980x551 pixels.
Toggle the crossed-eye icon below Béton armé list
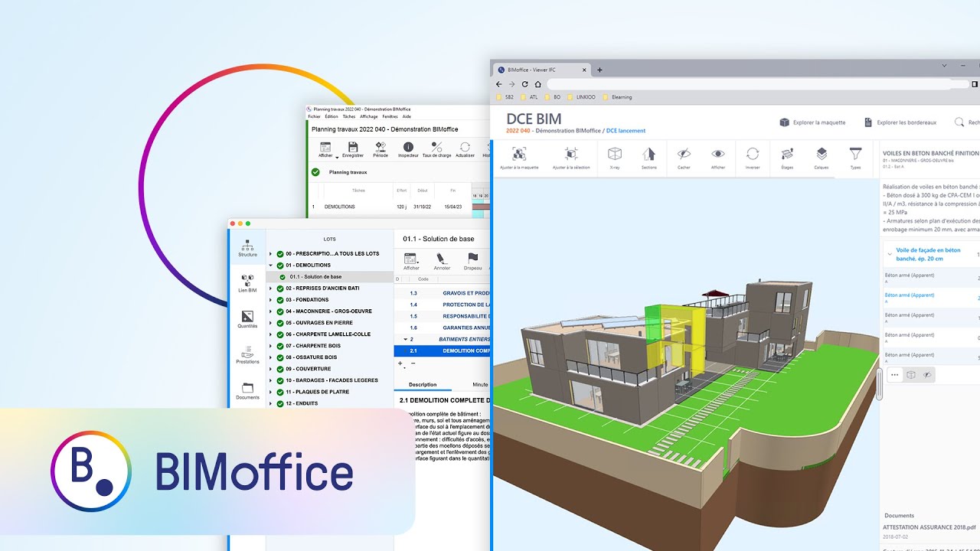tap(927, 375)
